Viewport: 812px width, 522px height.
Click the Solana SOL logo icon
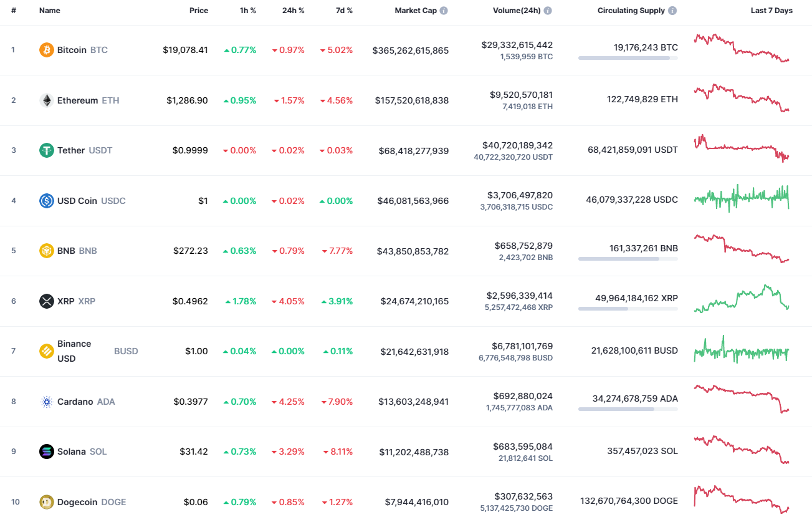47,452
